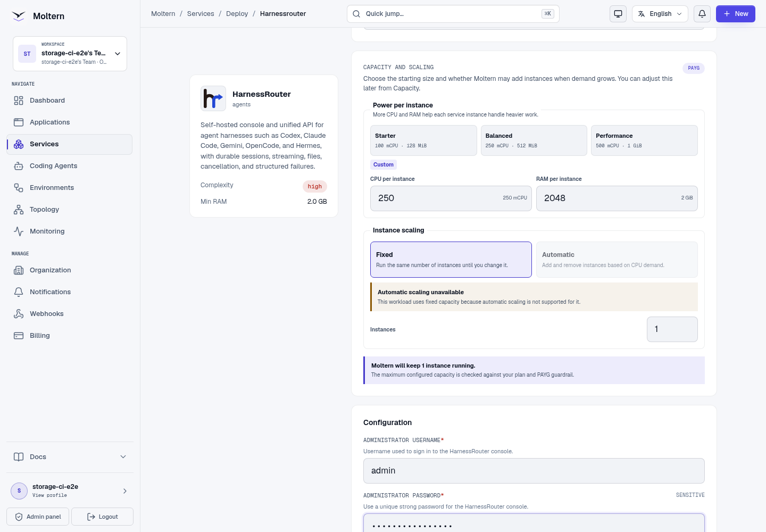Go to Moltern breadcrumb
The width and height of the screenshot is (766, 532).
coord(163,14)
